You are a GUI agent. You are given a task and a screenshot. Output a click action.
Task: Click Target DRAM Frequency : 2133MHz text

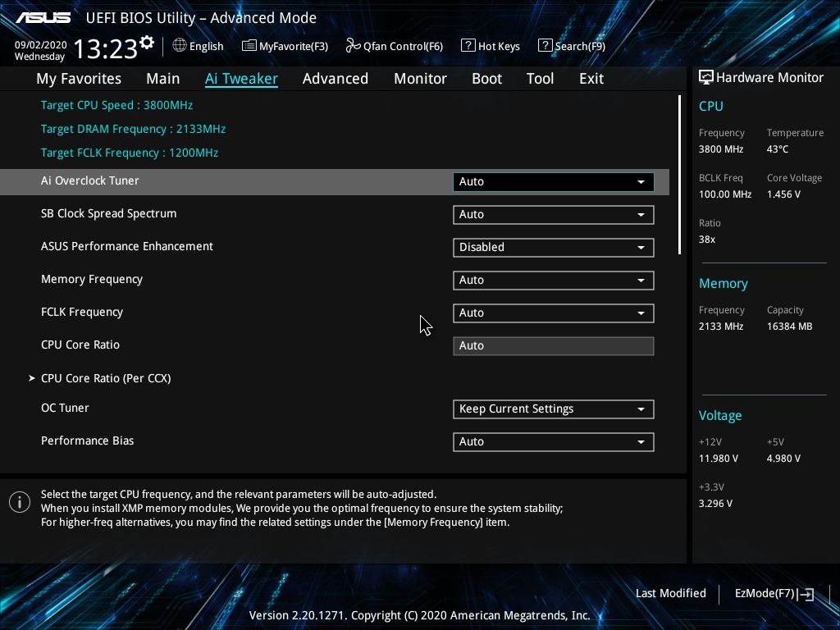pos(134,129)
